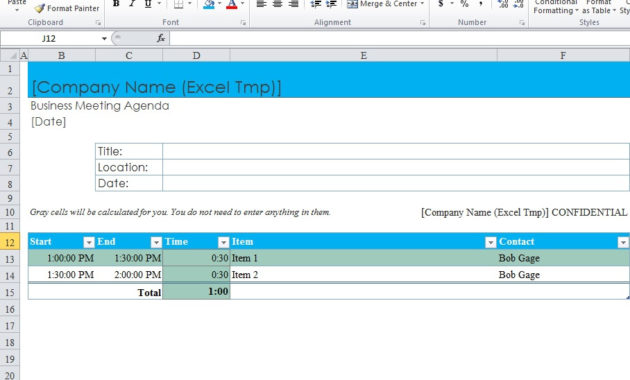The height and width of the screenshot is (380, 630).
Task: Select the [Date] placeholder cell
Action: click(x=49, y=122)
